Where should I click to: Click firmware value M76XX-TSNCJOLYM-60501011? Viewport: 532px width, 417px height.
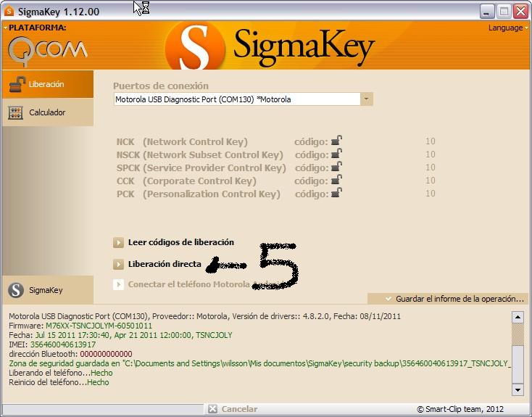[99, 326]
